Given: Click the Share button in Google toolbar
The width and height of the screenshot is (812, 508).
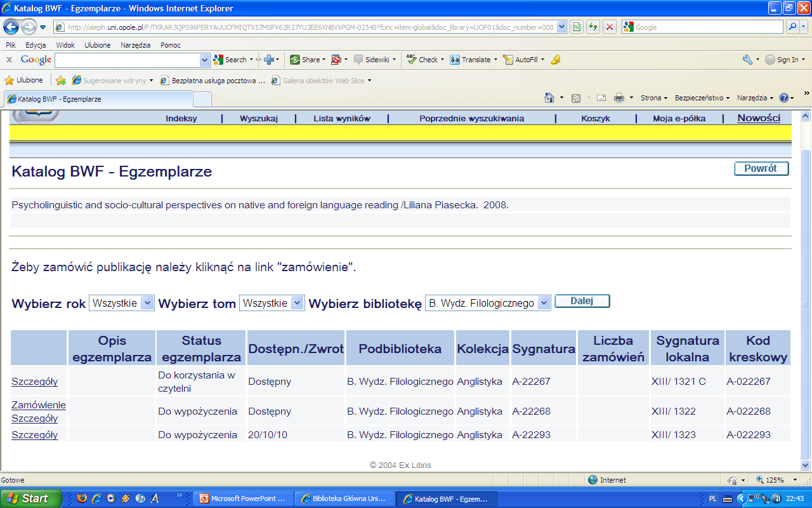Looking at the screenshot, I should click(x=307, y=60).
